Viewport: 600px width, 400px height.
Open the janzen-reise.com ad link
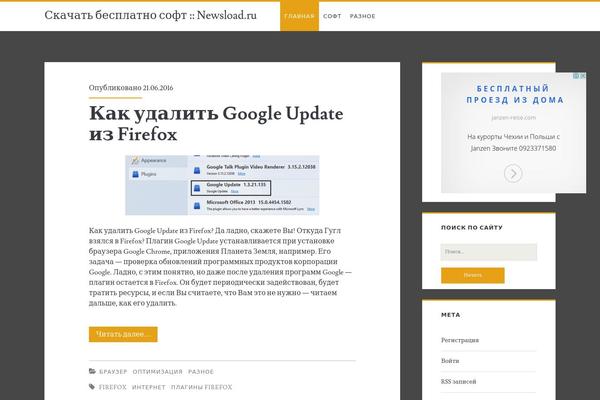tap(514, 118)
